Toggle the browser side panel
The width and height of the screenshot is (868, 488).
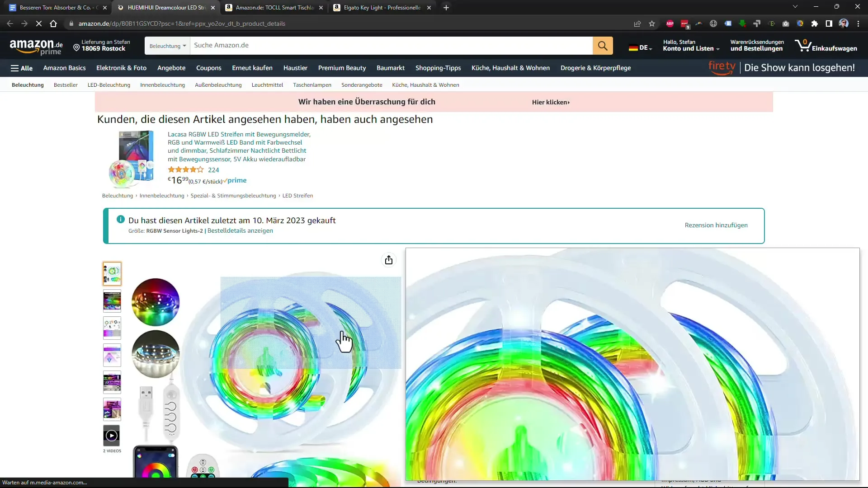coord(829,23)
